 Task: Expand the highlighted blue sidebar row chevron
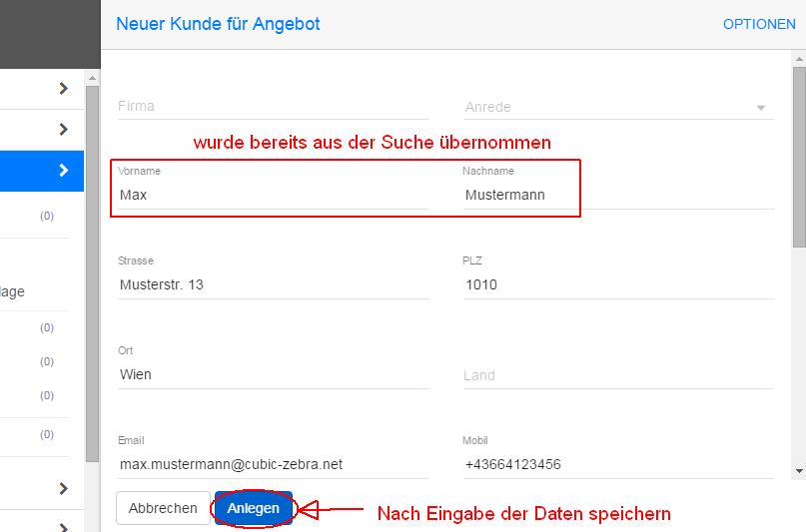[63, 170]
